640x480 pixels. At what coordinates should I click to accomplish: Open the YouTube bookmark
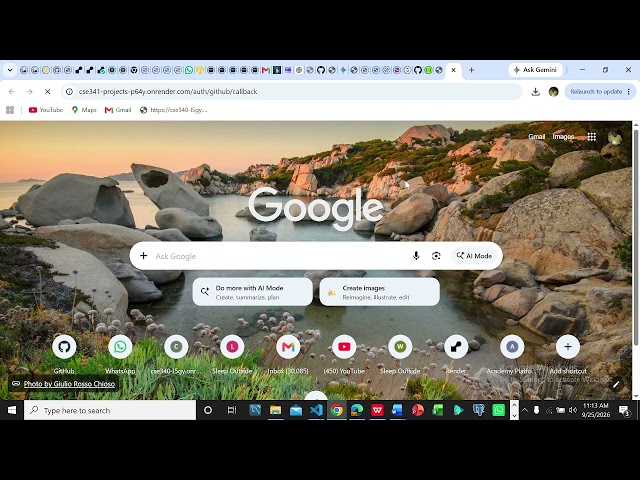46,110
